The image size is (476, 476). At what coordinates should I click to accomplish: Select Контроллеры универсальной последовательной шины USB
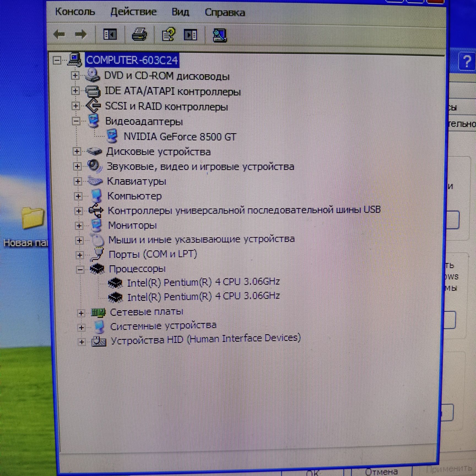pyautogui.click(x=244, y=210)
